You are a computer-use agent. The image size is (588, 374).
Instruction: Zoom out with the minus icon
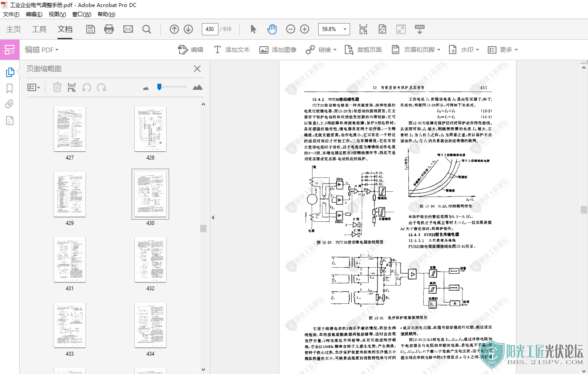291,29
